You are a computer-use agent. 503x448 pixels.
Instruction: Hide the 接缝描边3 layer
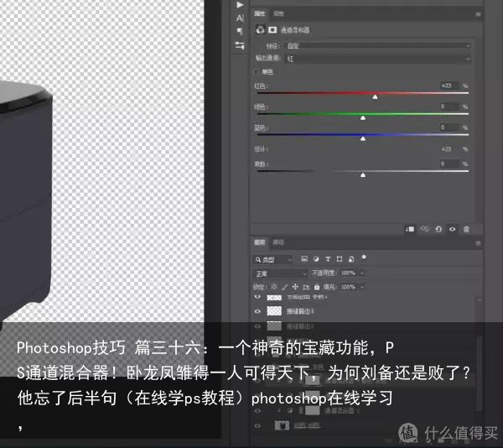(x=257, y=311)
